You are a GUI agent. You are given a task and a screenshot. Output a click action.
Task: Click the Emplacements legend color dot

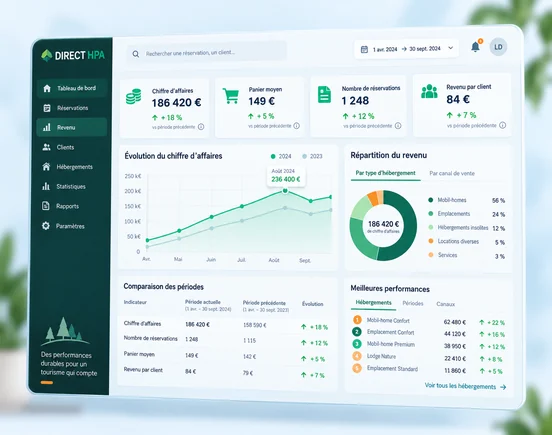coord(431,214)
